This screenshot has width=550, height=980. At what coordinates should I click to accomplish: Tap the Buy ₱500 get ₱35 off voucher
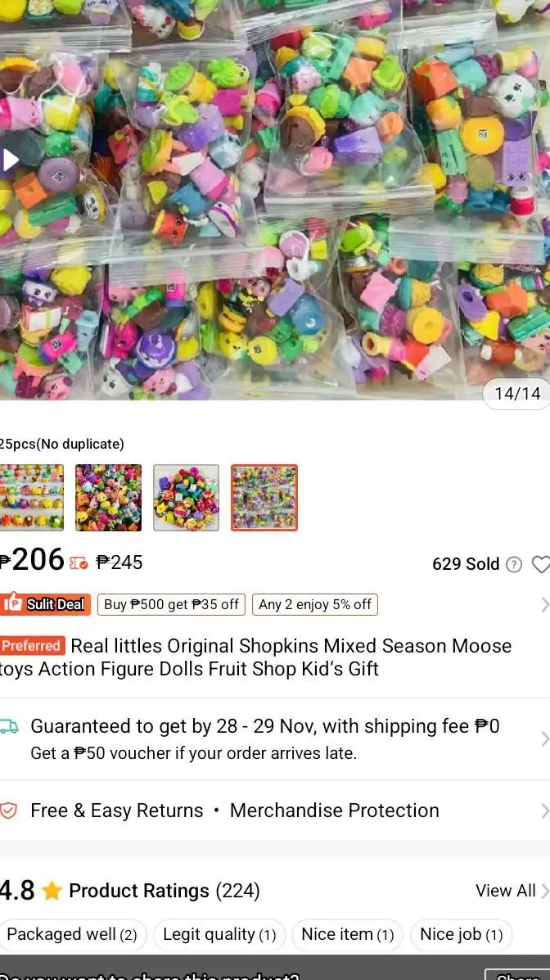click(x=171, y=604)
